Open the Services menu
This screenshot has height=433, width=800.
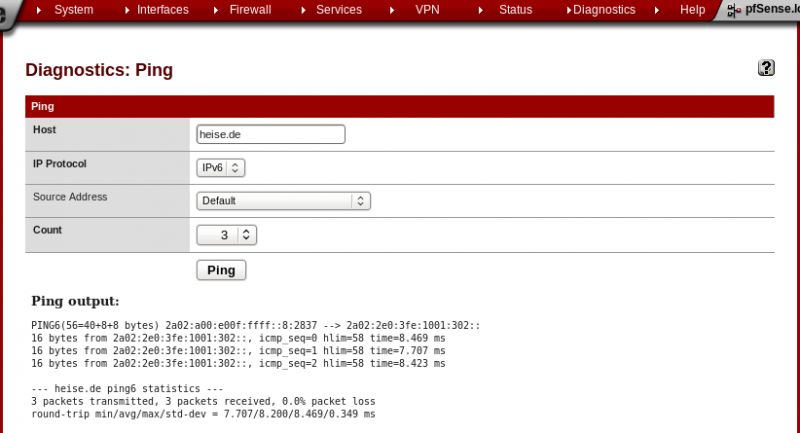[x=338, y=10]
